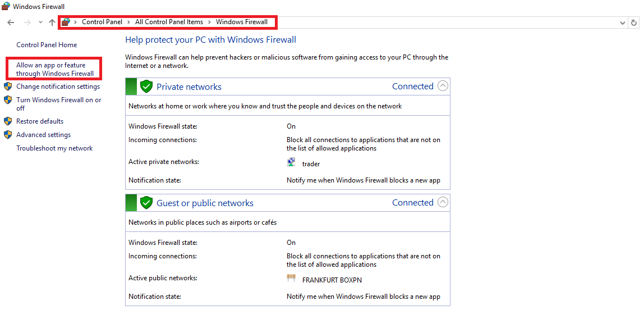Click Help protect your PC heading
This screenshot has width=644, height=328.
tap(211, 40)
